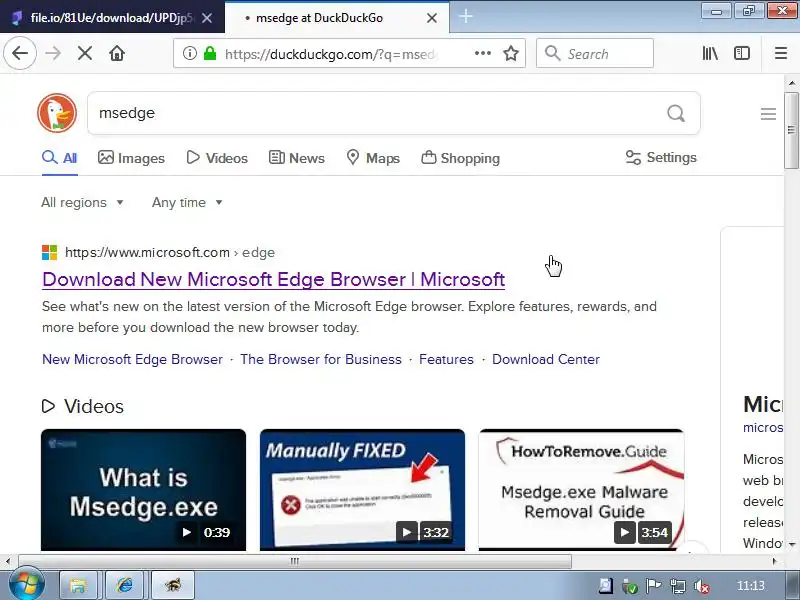Open the Features sitelink
Screen dimensions: 800x600
tap(446, 359)
